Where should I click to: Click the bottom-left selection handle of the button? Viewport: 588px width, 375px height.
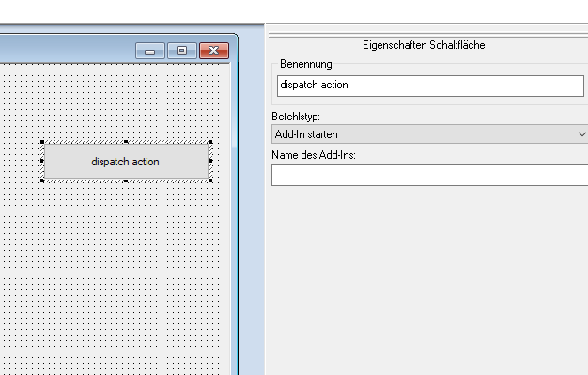(x=42, y=180)
